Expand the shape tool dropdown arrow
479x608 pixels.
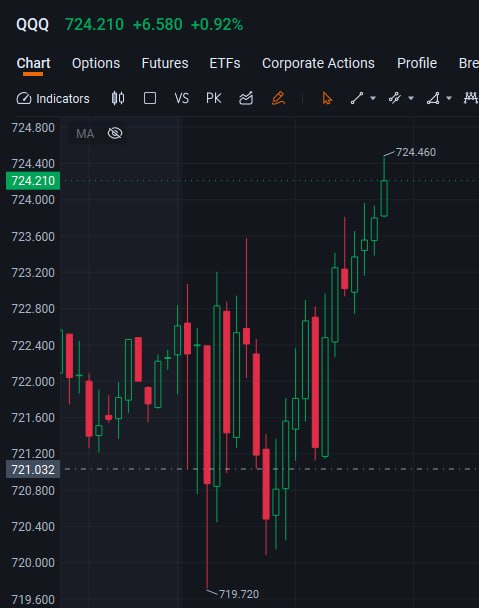[x=449, y=98]
